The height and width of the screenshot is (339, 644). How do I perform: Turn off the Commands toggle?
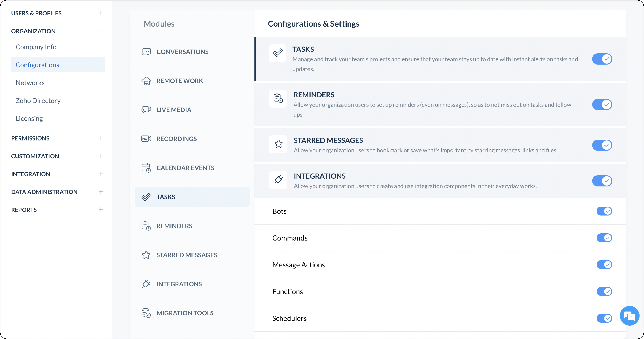pos(604,238)
